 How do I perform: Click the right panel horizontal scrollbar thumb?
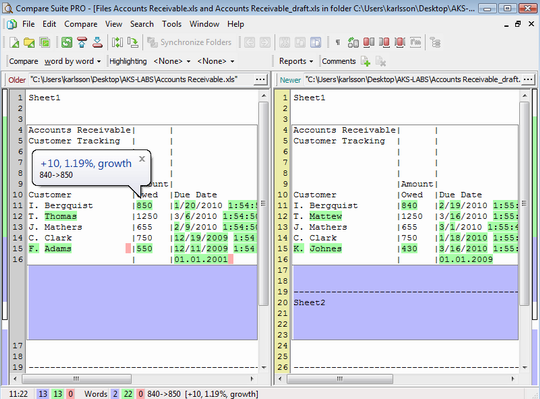340,379
